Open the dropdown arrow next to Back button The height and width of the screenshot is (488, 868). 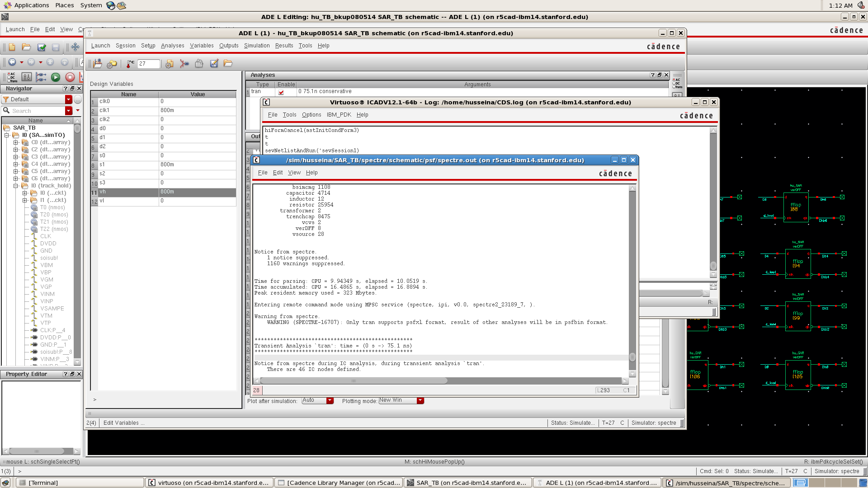pyautogui.click(x=21, y=62)
